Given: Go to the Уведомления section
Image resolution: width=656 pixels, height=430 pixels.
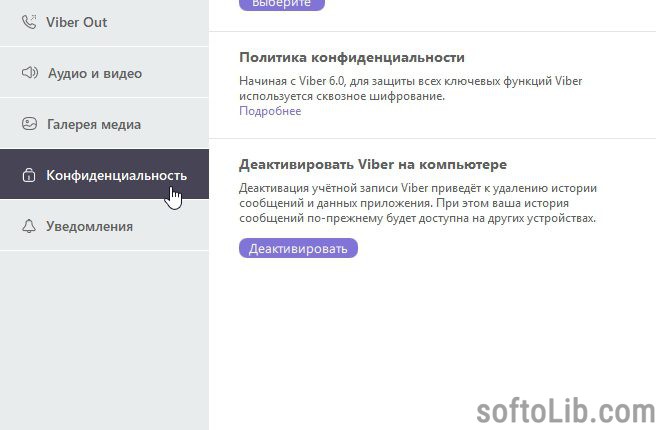Looking at the screenshot, I should [104, 226].
